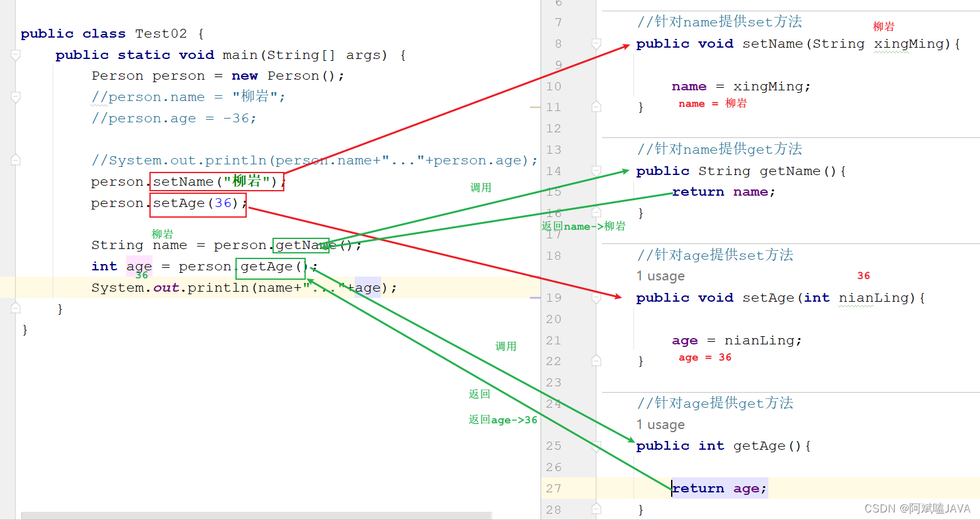Click 'Person person = new Person();' line
The image size is (980, 520).
[218, 76]
